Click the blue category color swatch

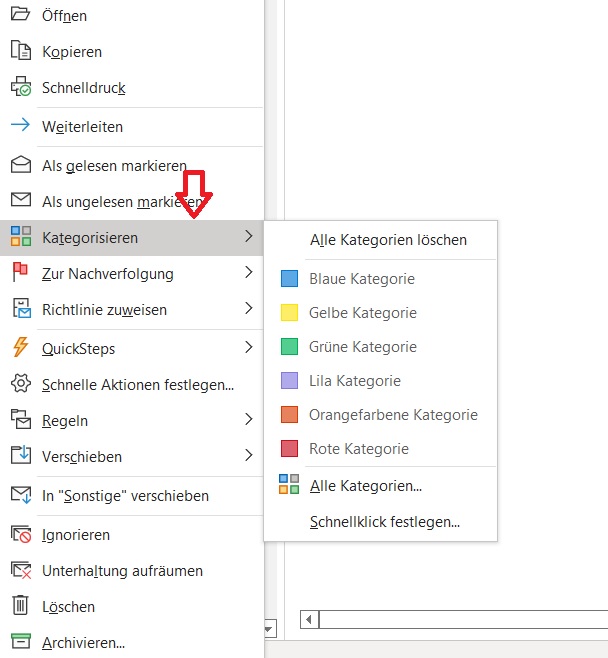tap(289, 278)
